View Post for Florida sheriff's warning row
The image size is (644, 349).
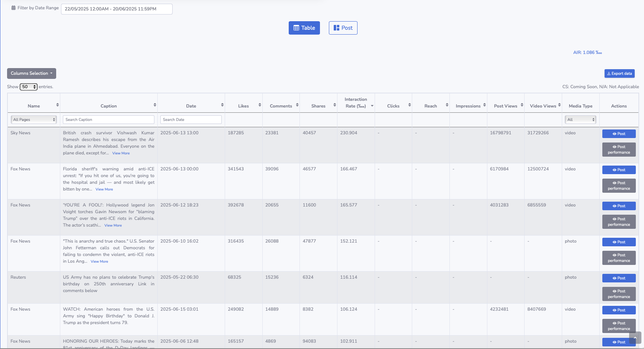[x=619, y=170]
